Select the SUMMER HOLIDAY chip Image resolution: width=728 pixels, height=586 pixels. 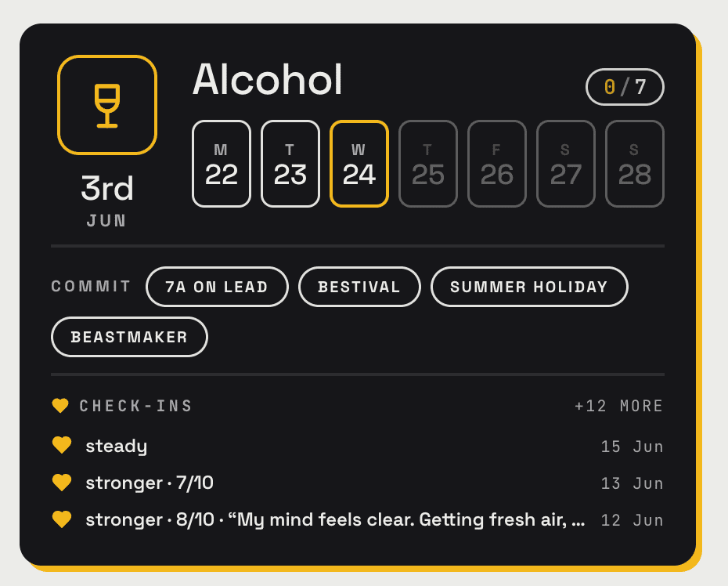click(529, 287)
